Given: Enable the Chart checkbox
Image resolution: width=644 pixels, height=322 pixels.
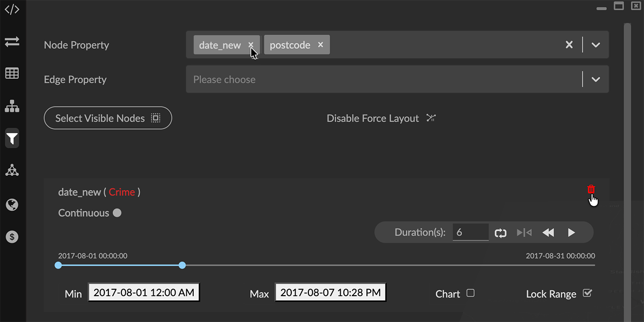Looking at the screenshot, I should coord(470,293).
